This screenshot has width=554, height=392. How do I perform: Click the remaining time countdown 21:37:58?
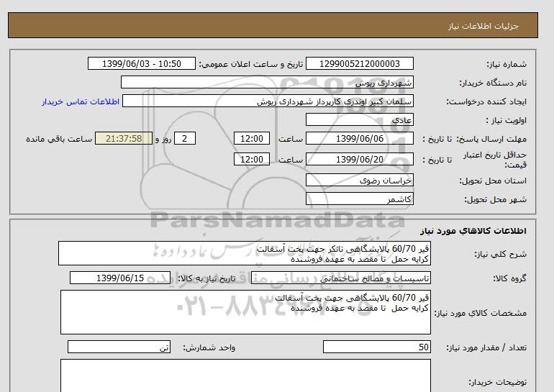click(x=124, y=138)
